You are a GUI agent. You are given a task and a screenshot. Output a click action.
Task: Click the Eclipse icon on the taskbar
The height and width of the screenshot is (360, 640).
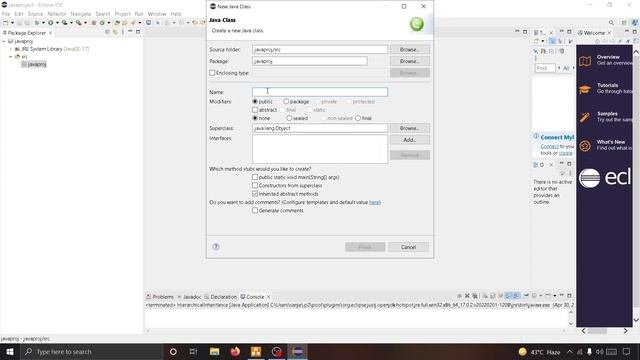tap(298, 351)
